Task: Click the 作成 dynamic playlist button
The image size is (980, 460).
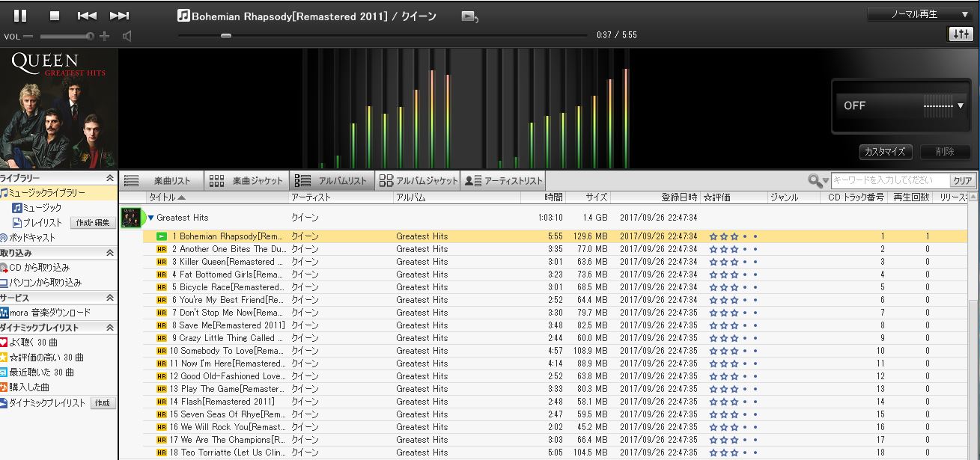Action: pyautogui.click(x=103, y=402)
